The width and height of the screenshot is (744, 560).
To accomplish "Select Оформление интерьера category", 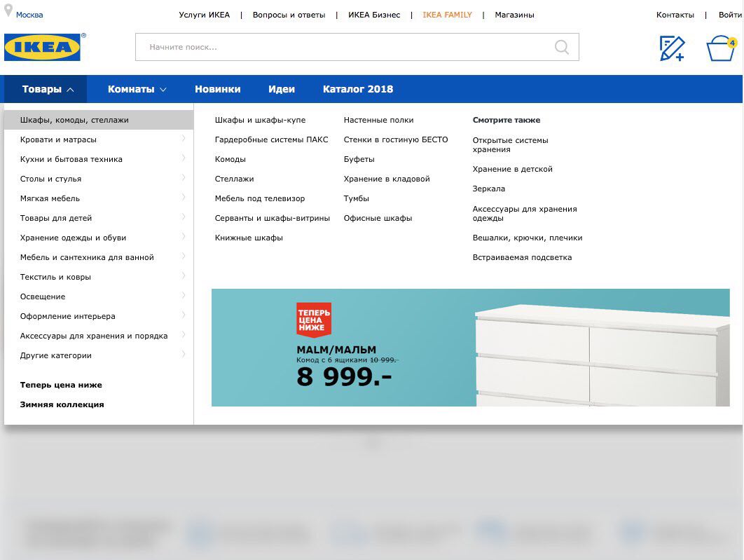I will (x=67, y=316).
